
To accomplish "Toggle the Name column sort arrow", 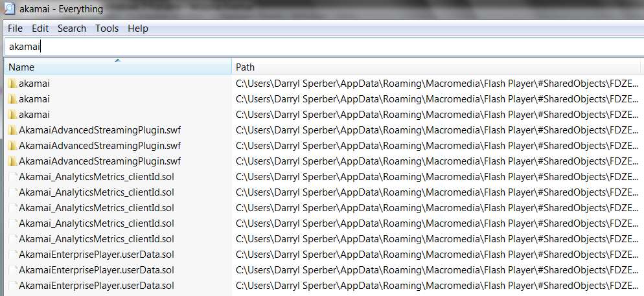I will click(x=117, y=61).
